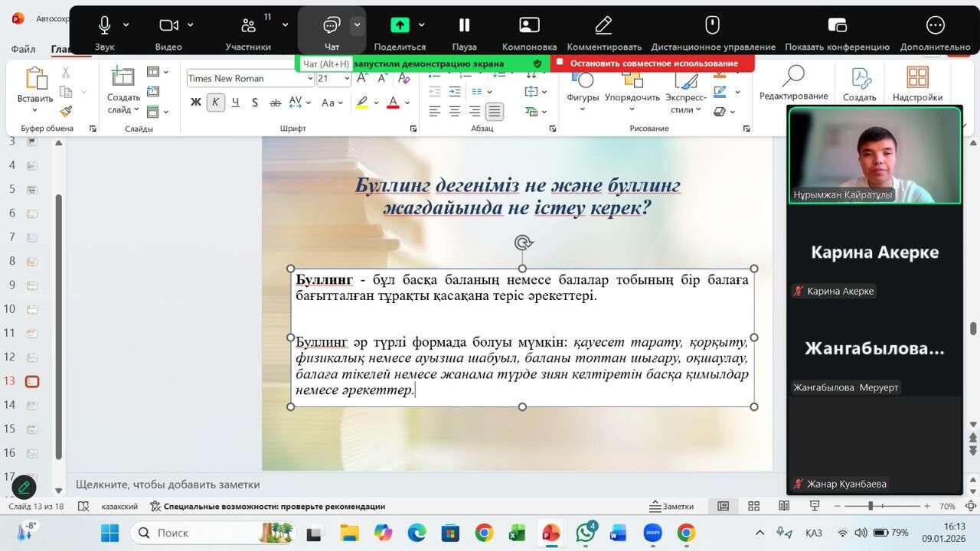Open the Zoom Chat (Чат) button

tap(331, 26)
